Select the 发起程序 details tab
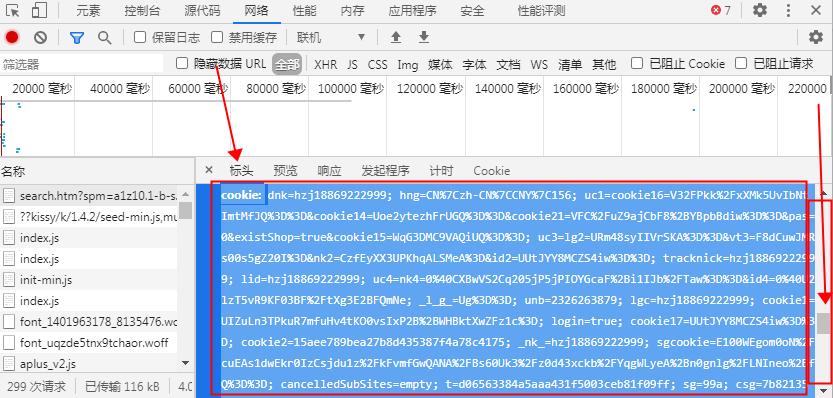 pos(385,171)
